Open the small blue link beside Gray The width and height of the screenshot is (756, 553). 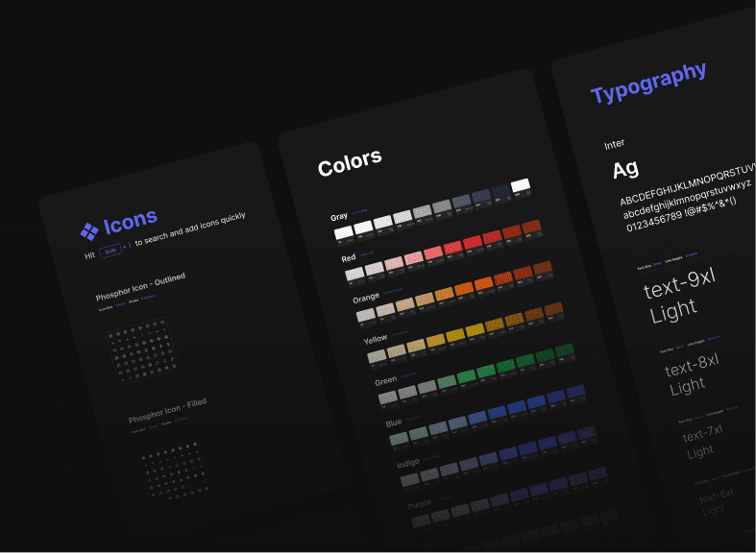(359, 211)
